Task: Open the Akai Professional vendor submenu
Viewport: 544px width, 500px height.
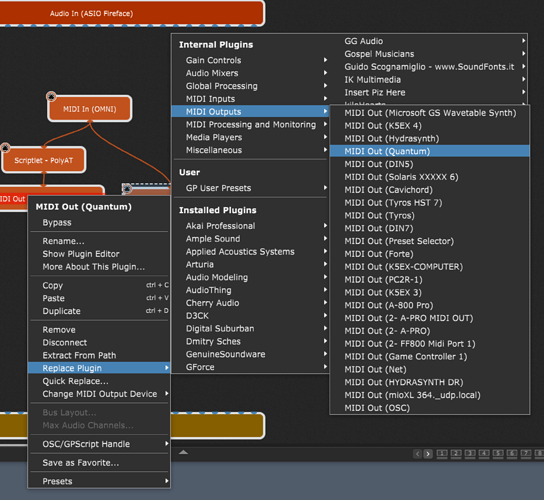Action: (250, 226)
